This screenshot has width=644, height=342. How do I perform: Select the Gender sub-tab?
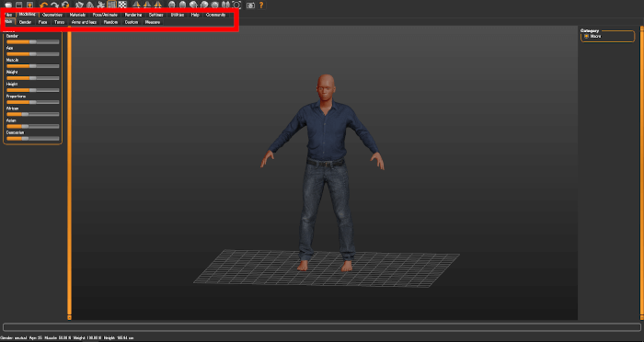25,22
